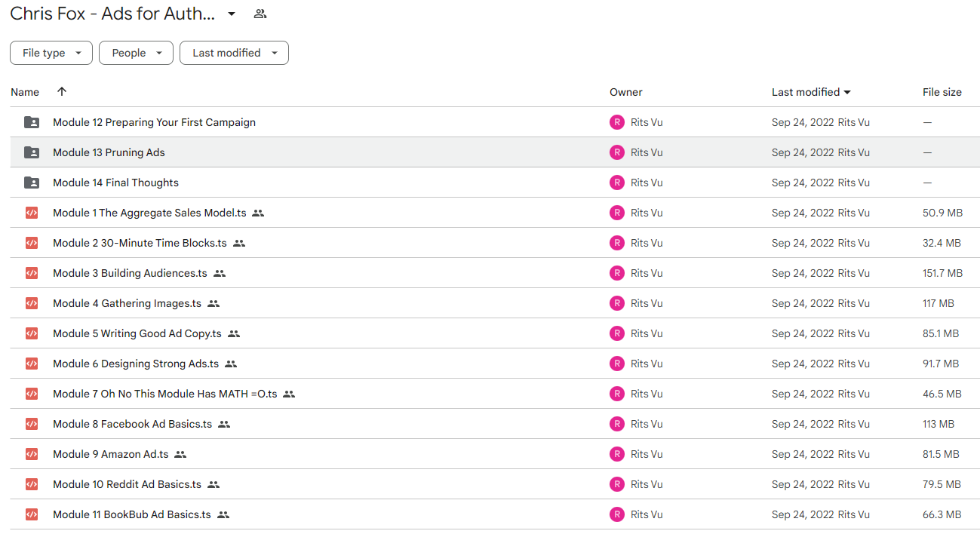This screenshot has width=980, height=534.
Task: Open the Last modified column header dropdown
Action: 812,92
